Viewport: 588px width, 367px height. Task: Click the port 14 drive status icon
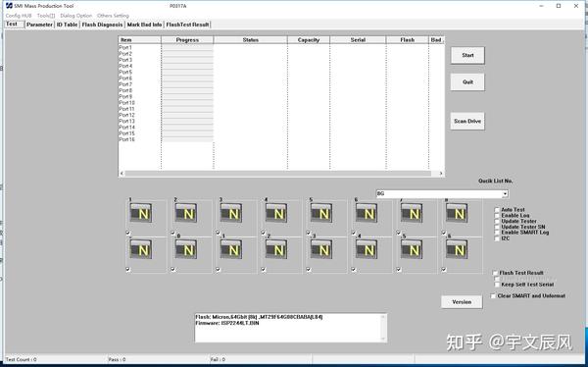[367, 249]
